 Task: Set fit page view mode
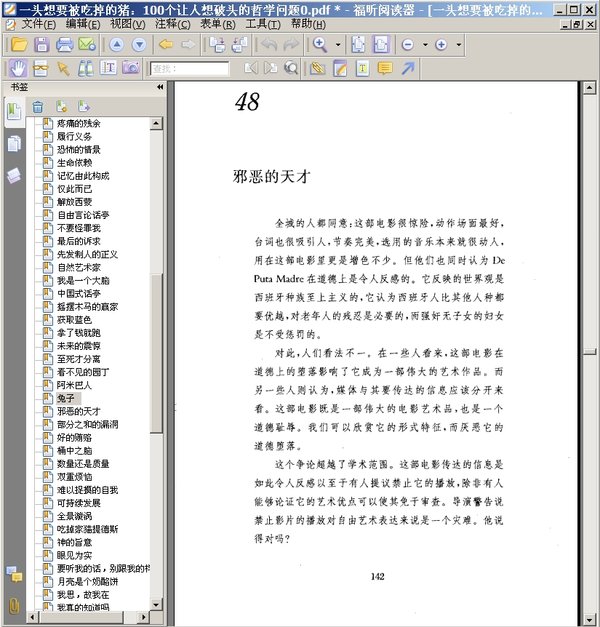point(358,44)
